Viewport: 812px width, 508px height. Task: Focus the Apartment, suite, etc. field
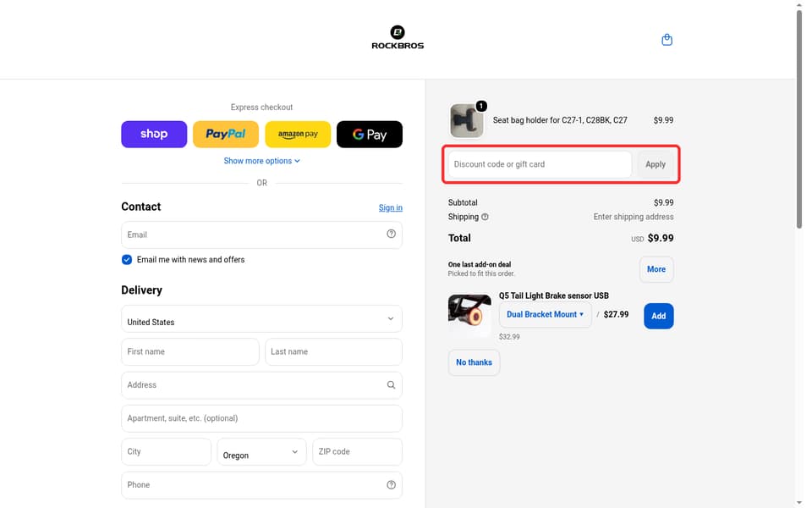(261, 418)
